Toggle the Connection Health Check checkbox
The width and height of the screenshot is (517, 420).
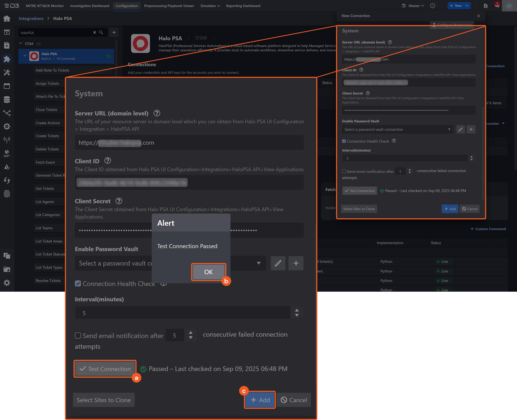pyautogui.click(x=78, y=284)
